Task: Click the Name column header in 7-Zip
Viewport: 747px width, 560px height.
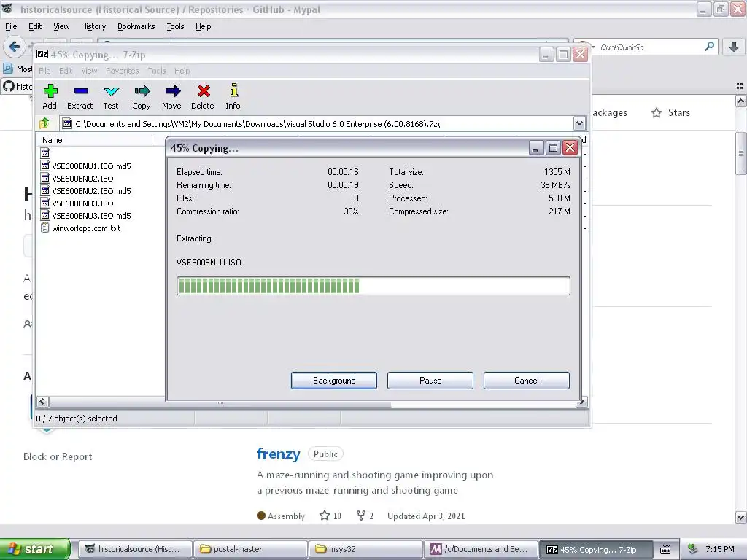Action: tap(94, 140)
